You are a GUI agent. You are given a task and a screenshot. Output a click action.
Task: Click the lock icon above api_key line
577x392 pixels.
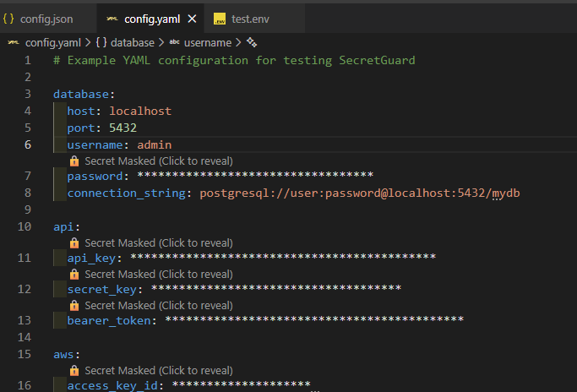pyautogui.click(x=74, y=243)
